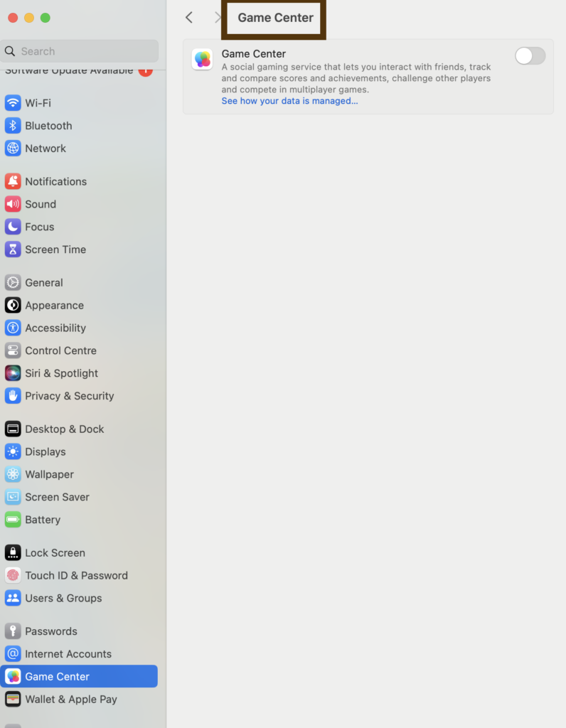Select Desktop & Dock label
Screen dimensions: 566x728
click(65, 429)
